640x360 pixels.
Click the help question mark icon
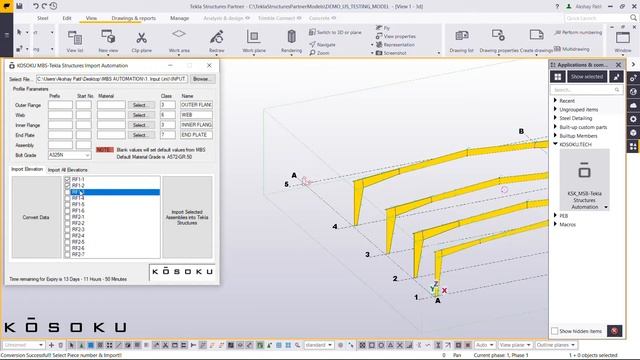(x=557, y=7)
